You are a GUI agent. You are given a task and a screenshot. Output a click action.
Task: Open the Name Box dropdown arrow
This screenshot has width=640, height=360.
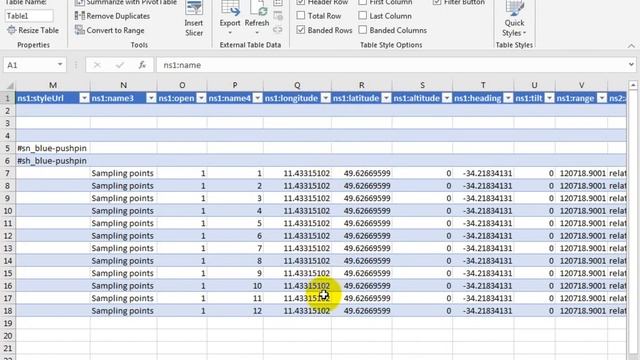[60, 64]
